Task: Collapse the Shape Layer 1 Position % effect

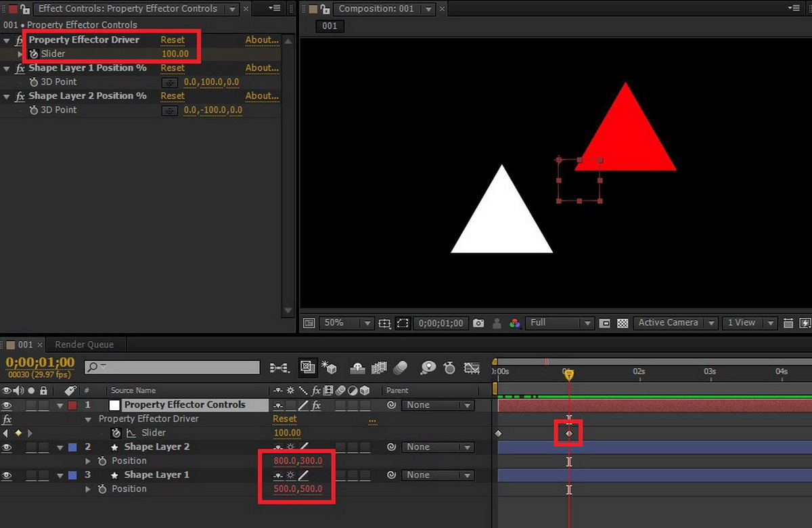Action: (x=7, y=68)
